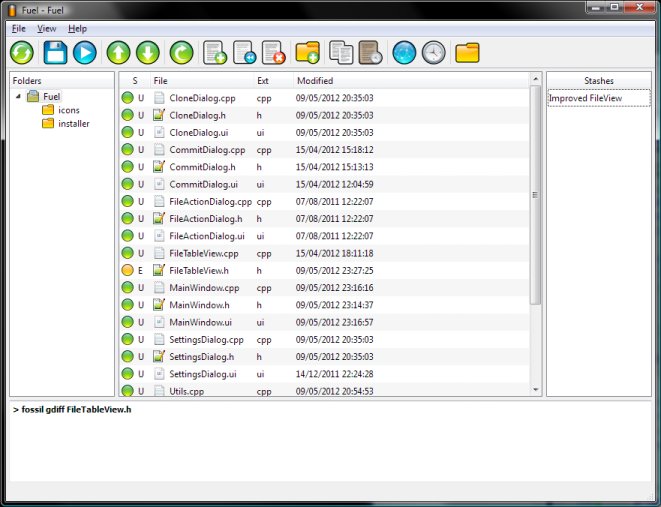Click the clock toolbar icon
Viewport: 661px width, 507px height.
coord(434,53)
